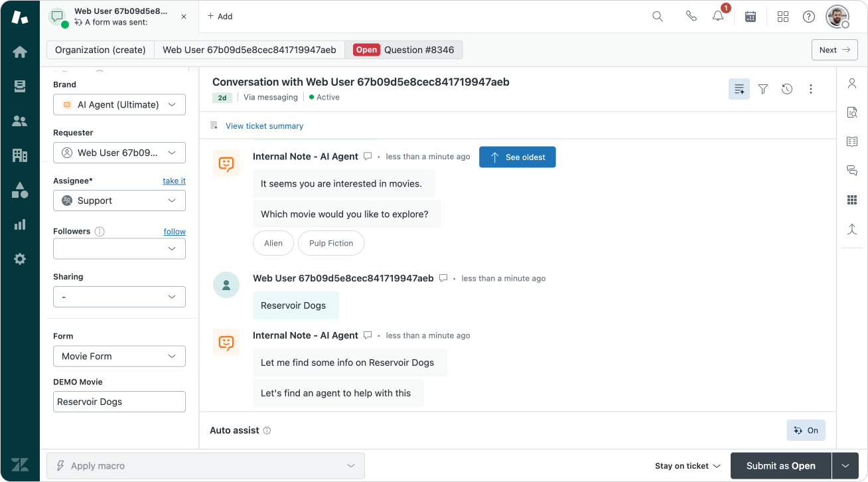
Task: Open the Zendesk logo home icon
Action: [20, 17]
